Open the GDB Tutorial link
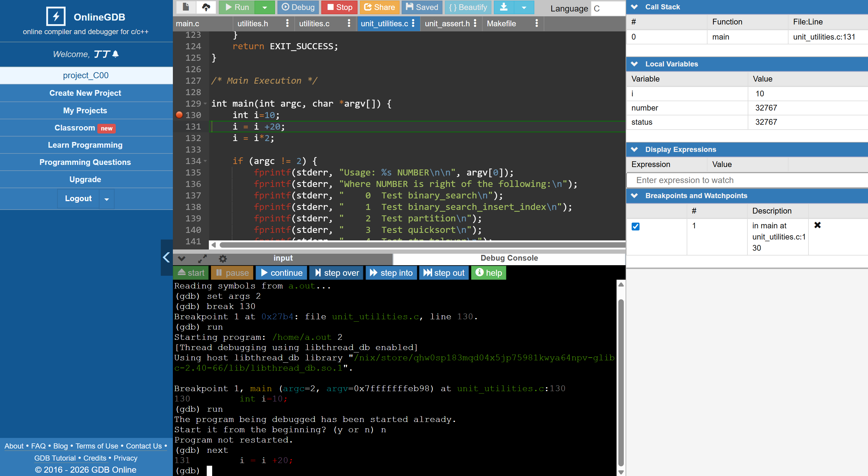Viewport: 868px width, 476px height. click(x=55, y=458)
